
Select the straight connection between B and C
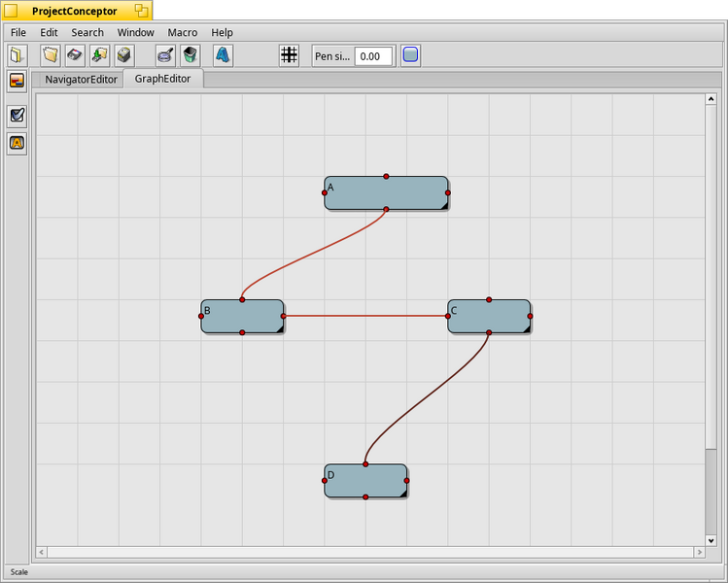click(365, 316)
